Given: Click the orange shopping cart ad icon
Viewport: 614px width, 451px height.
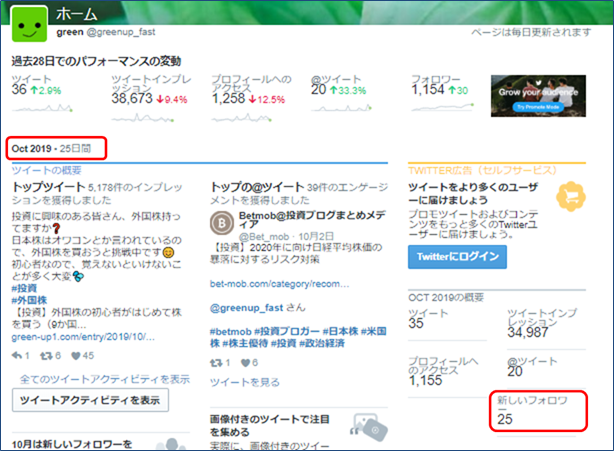Looking at the screenshot, I should [x=571, y=196].
